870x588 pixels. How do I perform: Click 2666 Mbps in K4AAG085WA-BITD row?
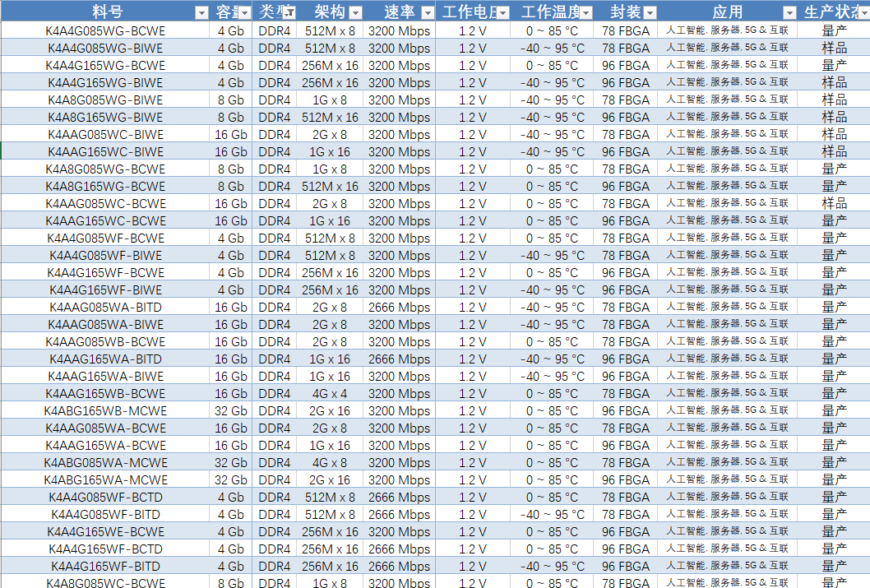(x=399, y=307)
